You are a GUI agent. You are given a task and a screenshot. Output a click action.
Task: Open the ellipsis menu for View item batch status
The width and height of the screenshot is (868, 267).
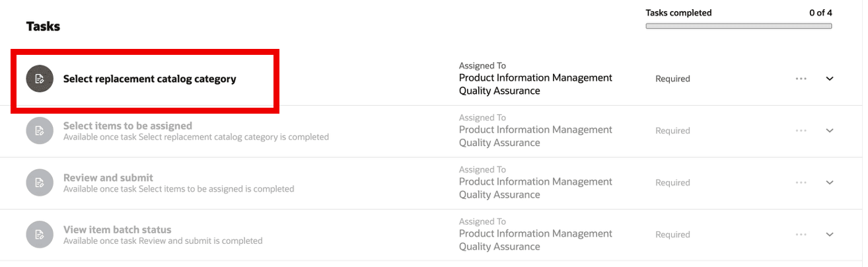click(801, 235)
